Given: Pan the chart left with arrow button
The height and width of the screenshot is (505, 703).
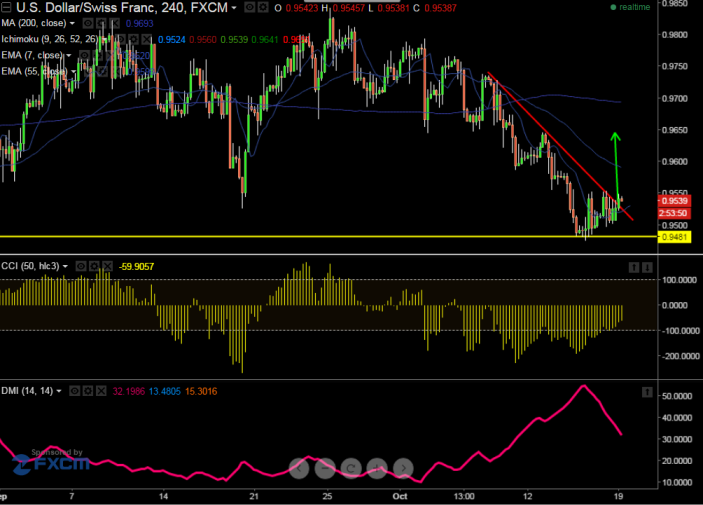Looking at the screenshot, I should [299, 468].
